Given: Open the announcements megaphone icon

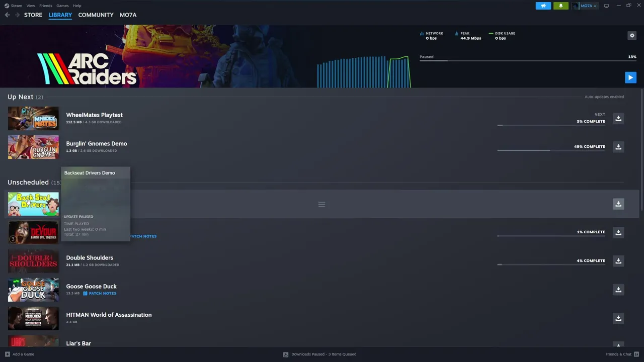Looking at the screenshot, I should coord(543,6).
